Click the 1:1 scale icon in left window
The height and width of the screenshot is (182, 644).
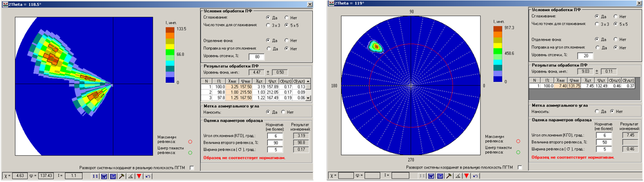tap(96, 176)
